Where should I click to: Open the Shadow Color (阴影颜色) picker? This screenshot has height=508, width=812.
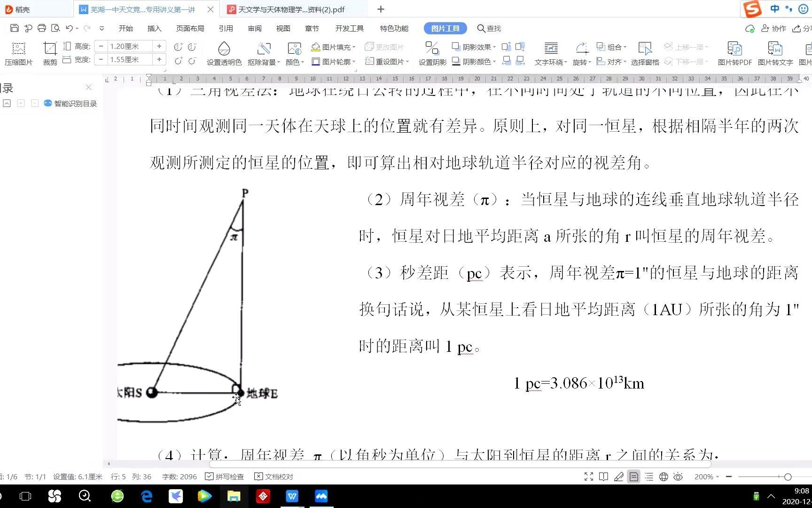(474, 62)
